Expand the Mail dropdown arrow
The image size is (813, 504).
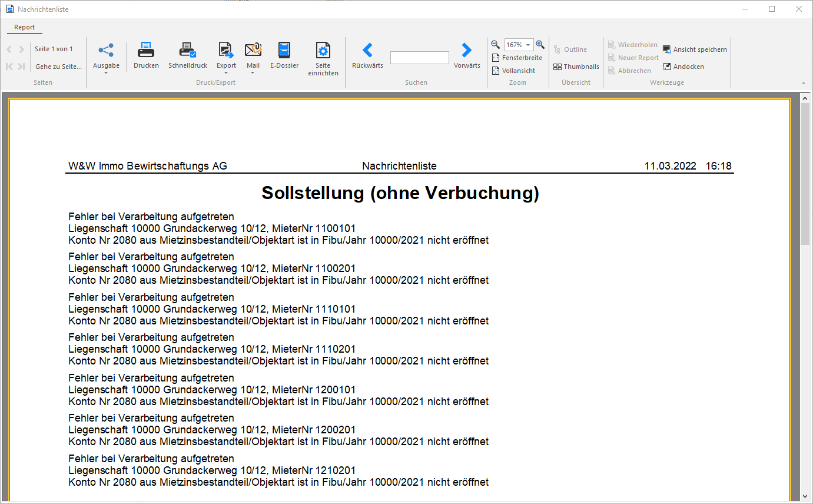tap(253, 73)
